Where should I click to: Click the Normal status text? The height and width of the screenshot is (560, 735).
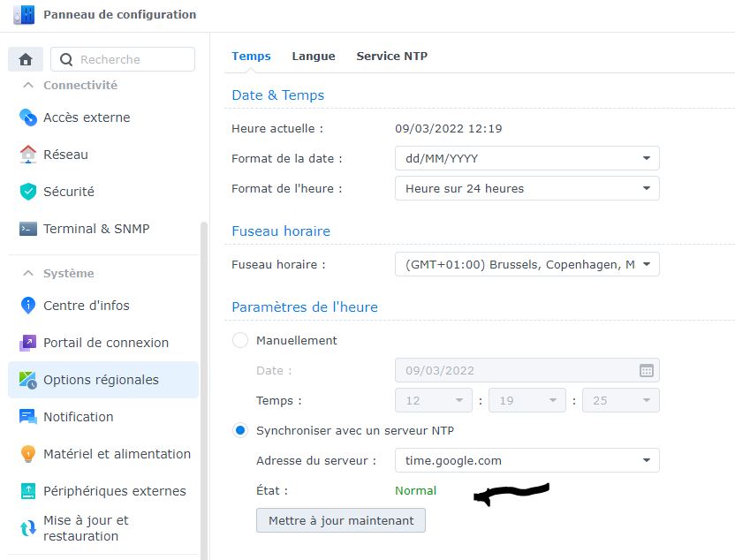[x=415, y=490]
